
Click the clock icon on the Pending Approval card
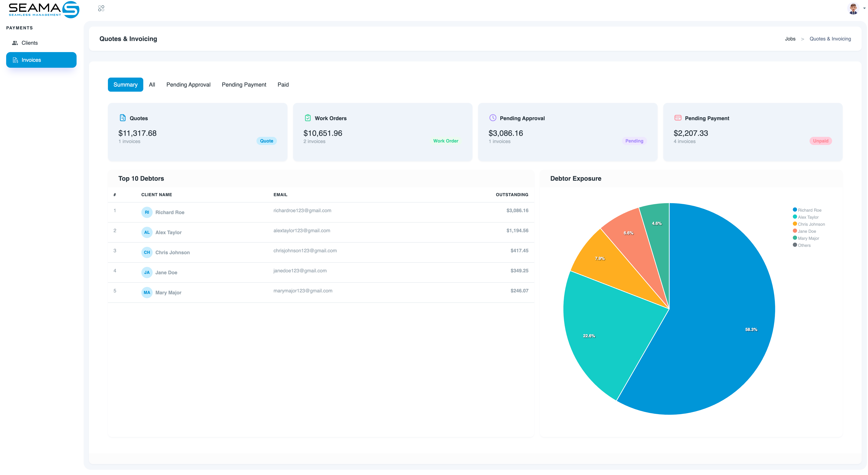[x=492, y=118]
